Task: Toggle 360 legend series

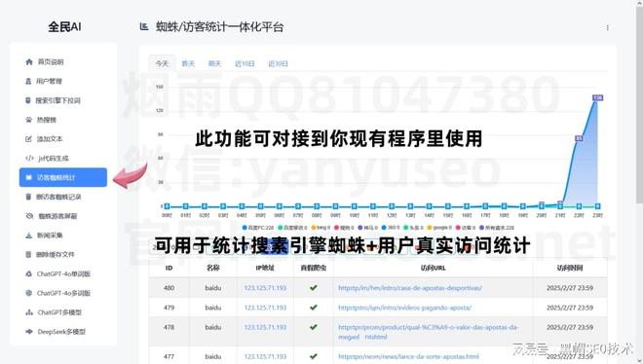Action: point(391,228)
